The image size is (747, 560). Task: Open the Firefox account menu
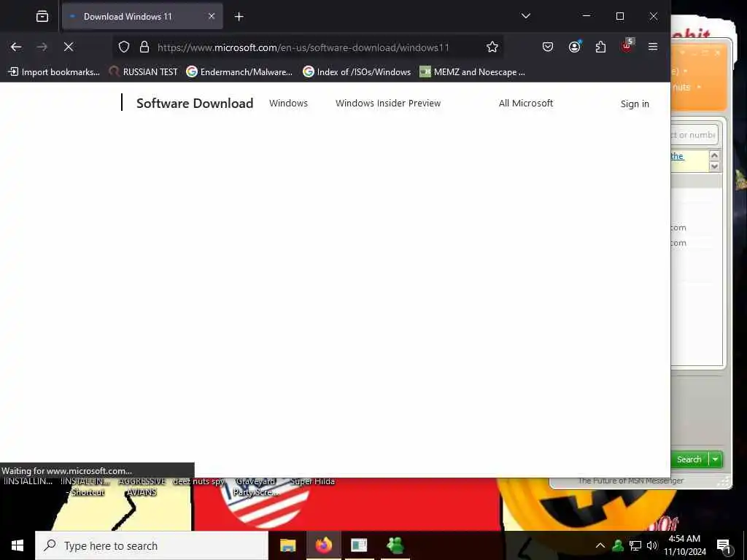point(575,47)
